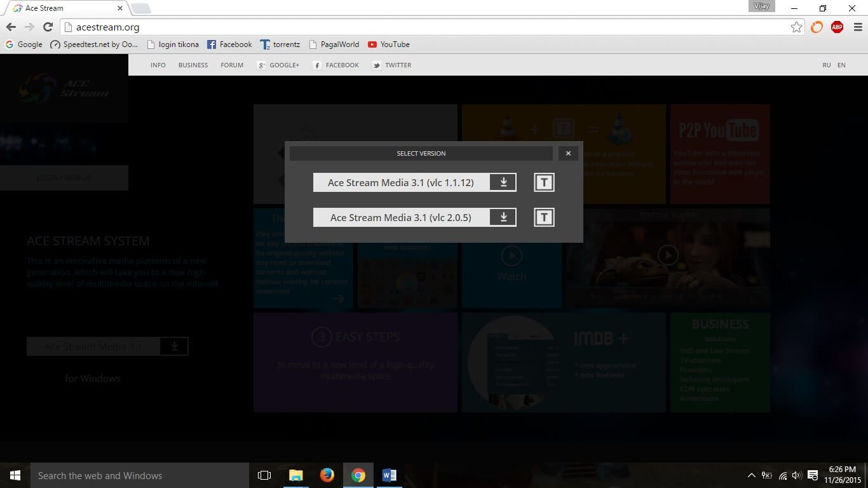Open Firefox from taskbar
Screen dimensions: 868x488
click(x=327, y=475)
